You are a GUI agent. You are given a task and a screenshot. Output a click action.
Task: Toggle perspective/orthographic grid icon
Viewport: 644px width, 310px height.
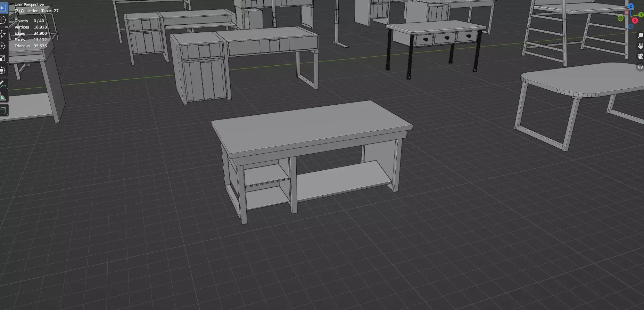(640, 67)
